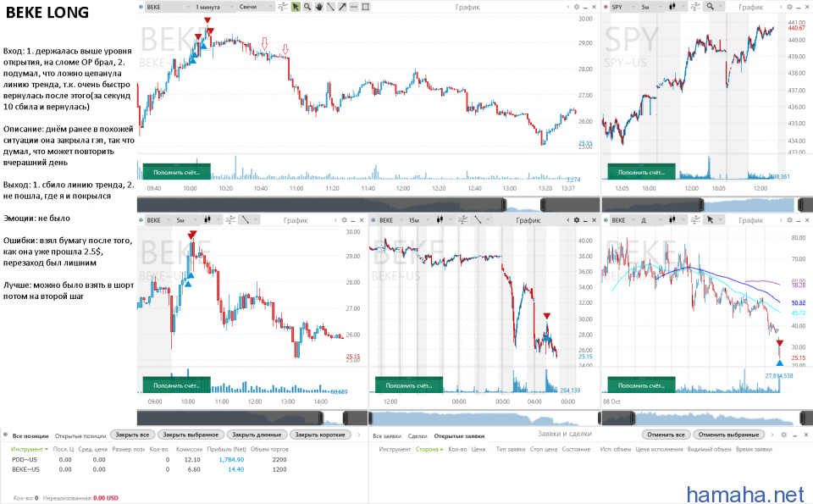The image size is (813, 504).
Task: Click the magnifier tool in the SPY chart
Action: [x=711, y=7]
